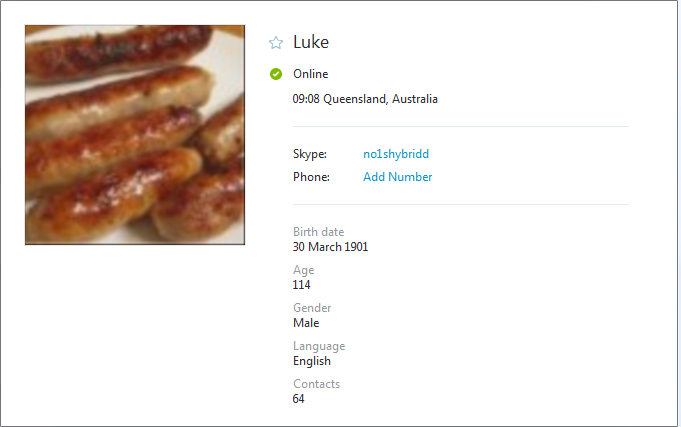Viewport: 681px width, 427px height.
Task: Click the Birth date label
Action: (x=318, y=232)
